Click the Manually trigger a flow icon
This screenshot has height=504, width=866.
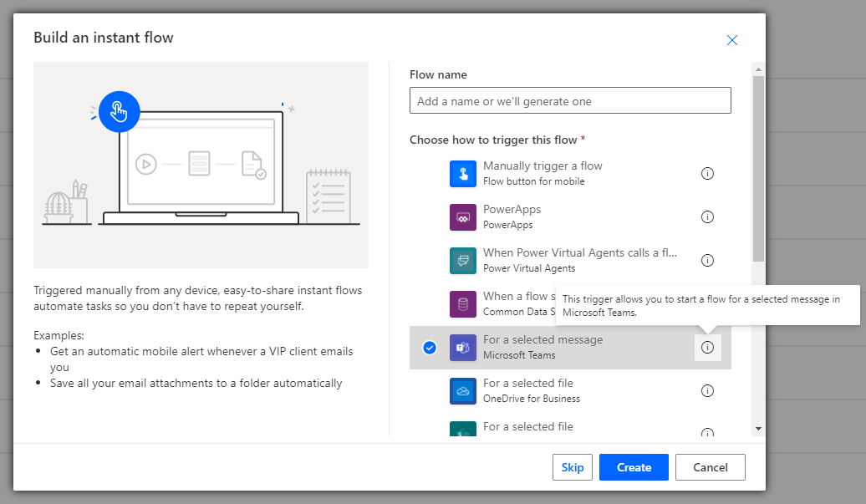(463, 174)
